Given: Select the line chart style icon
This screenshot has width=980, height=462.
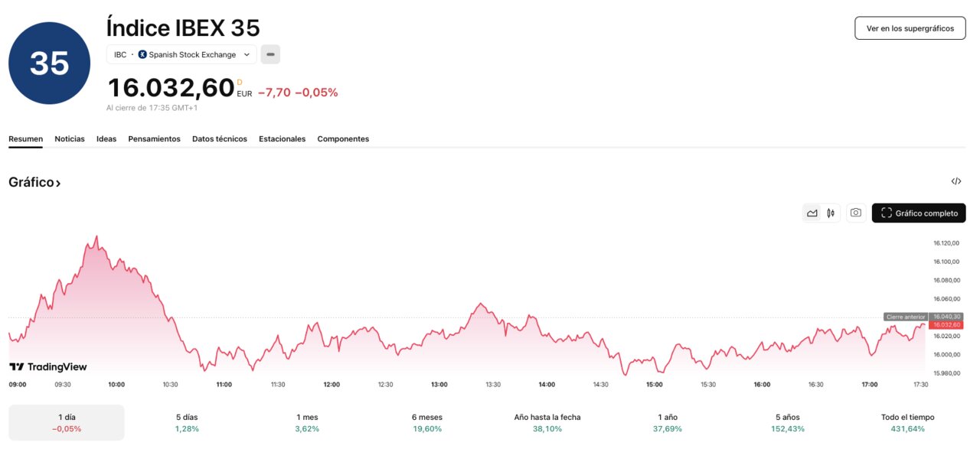Looking at the screenshot, I should tap(812, 213).
